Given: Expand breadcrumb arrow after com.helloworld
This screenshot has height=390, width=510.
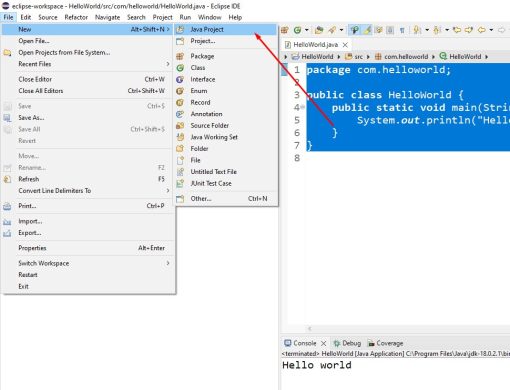Looking at the screenshot, I should [433, 57].
